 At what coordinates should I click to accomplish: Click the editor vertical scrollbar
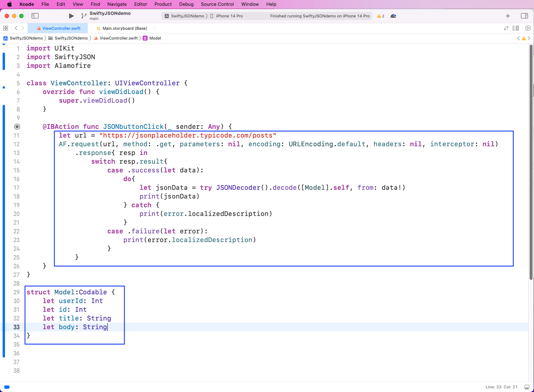tap(531, 162)
